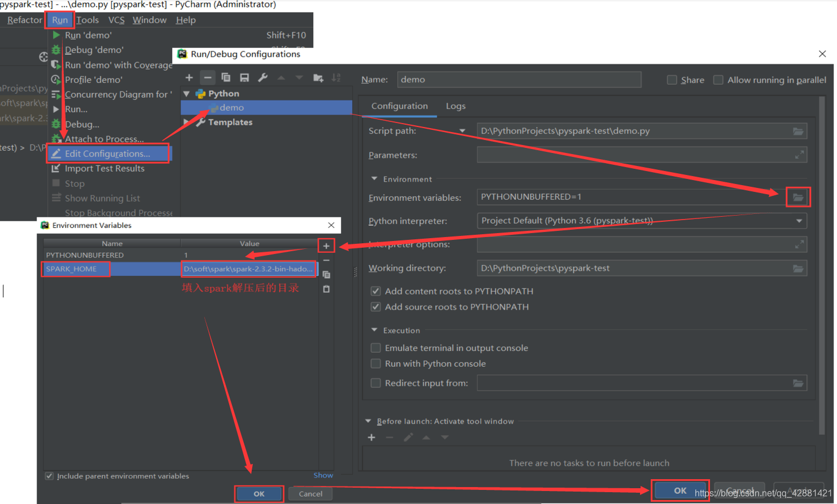837x504 pixels.
Task: Click OK in Environment Variables dialog
Action: (x=259, y=494)
